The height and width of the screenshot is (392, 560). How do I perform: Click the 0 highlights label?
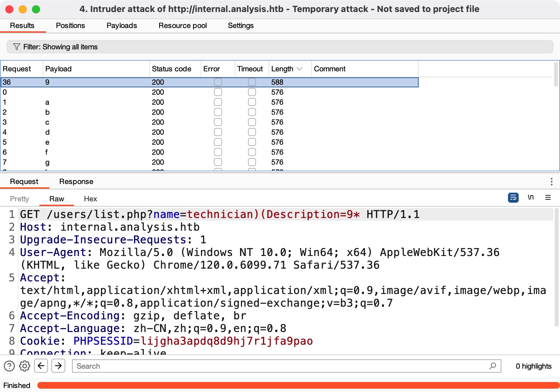pos(534,366)
